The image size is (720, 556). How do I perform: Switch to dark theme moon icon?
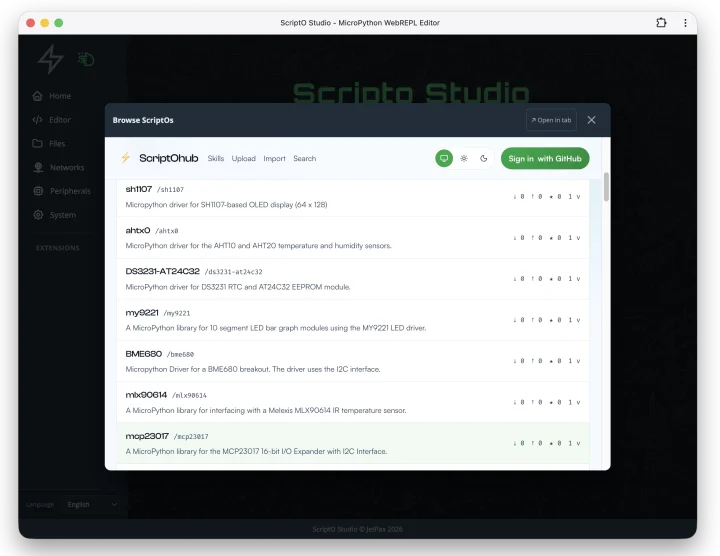click(x=484, y=158)
